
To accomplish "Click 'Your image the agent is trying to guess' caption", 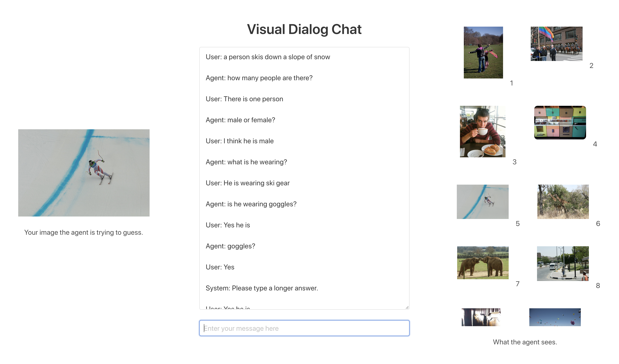I will pos(84,232).
